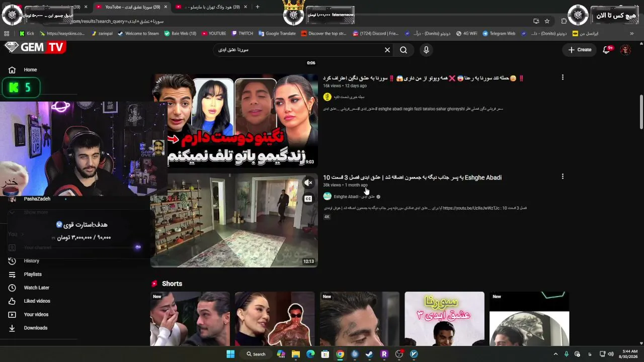Switch to the active YouTube search results tab
The width and height of the screenshot is (644, 362).
pos(132,7)
